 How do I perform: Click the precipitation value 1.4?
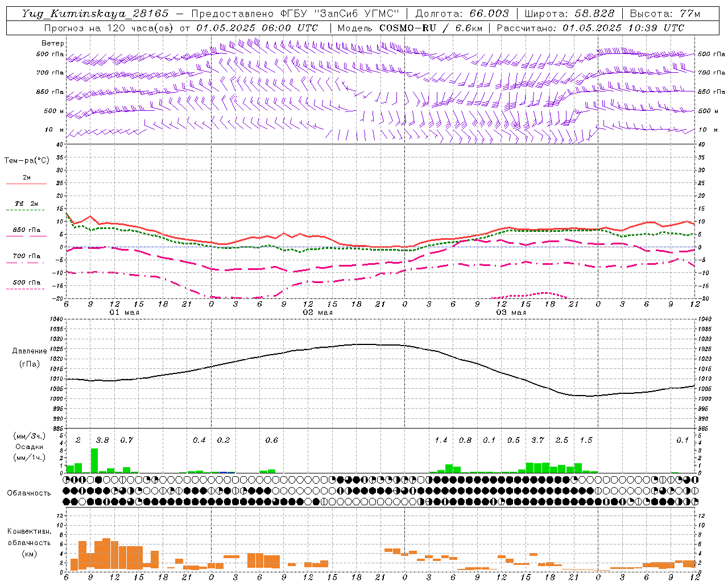441,440
